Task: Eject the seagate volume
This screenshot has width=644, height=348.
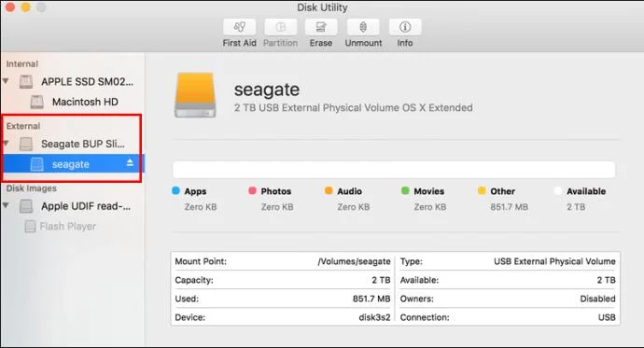Action: tap(130, 163)
